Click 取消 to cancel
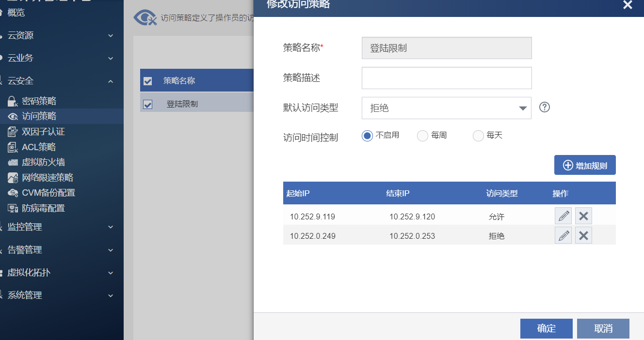 pos(603,328)
